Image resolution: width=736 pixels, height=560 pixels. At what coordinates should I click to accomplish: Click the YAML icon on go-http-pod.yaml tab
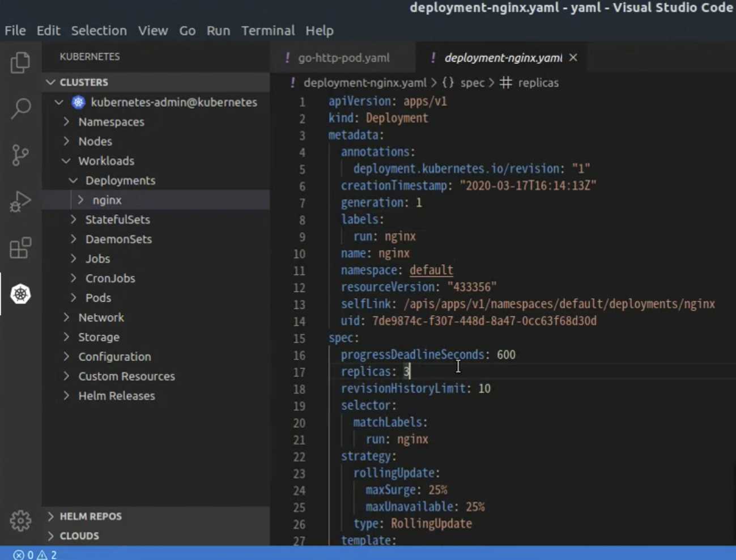287,58
